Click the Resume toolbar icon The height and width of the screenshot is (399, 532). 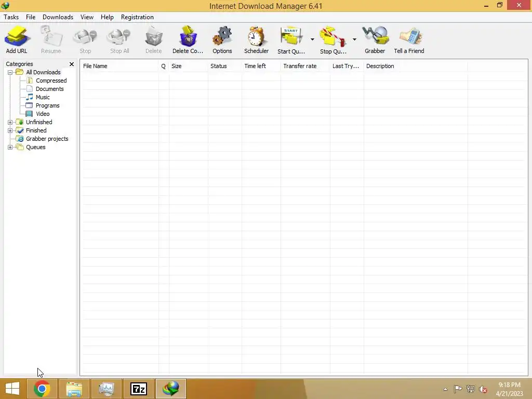(51, 39)
